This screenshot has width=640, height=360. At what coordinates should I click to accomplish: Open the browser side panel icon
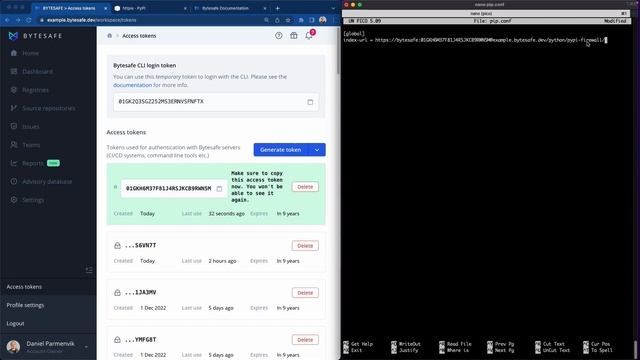tap(312, 20)
